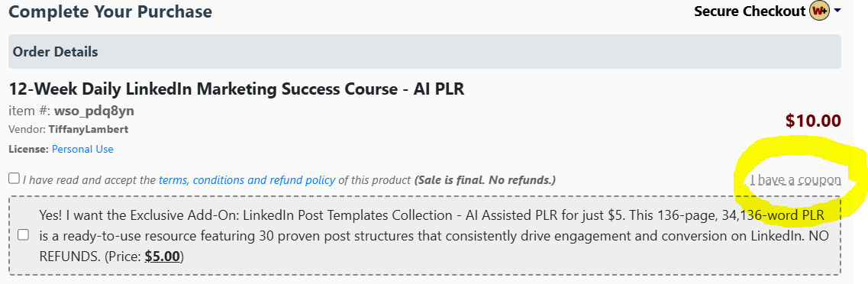Click the W+ secure checkout badge icon
Image resolution: width=868 pixels, height=284 pixels.
[819, 11]
